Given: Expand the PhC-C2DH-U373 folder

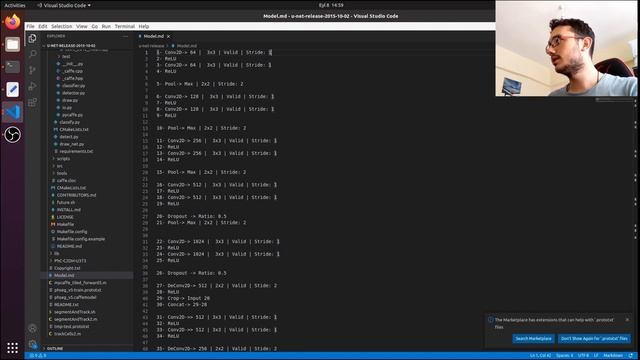Looking at the screenshot, I should pos(70,261).
